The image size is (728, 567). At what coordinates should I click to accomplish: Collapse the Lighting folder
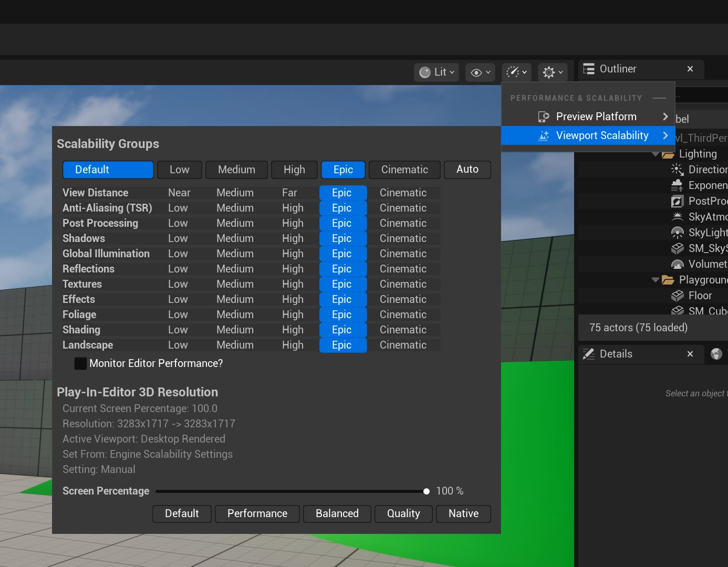click(655, 154)
